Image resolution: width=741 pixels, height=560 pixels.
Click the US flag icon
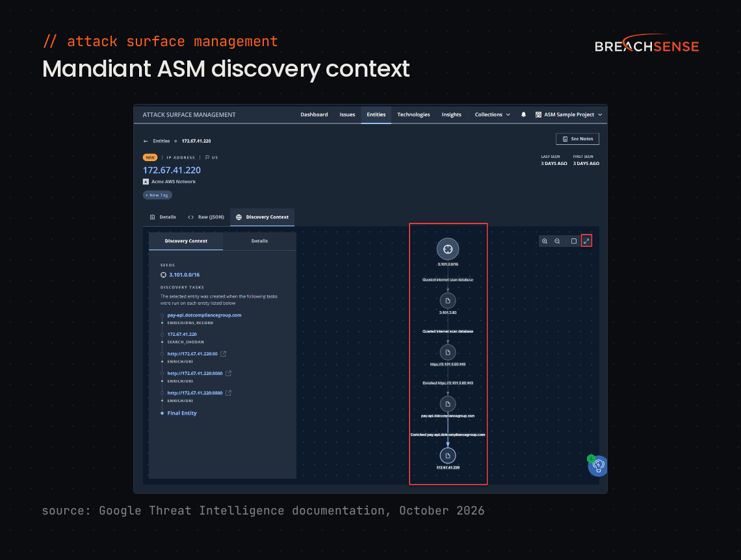(x=207, y=158)
